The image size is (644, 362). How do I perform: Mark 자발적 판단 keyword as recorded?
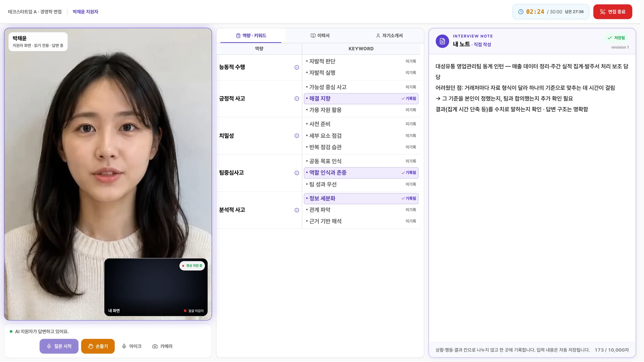(361, 61)
